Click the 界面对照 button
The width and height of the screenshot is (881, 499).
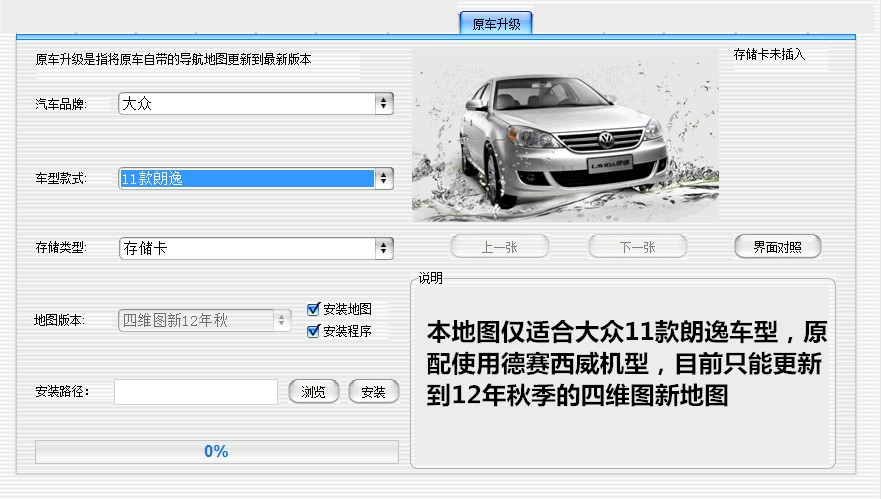click(x=778, y=247)
